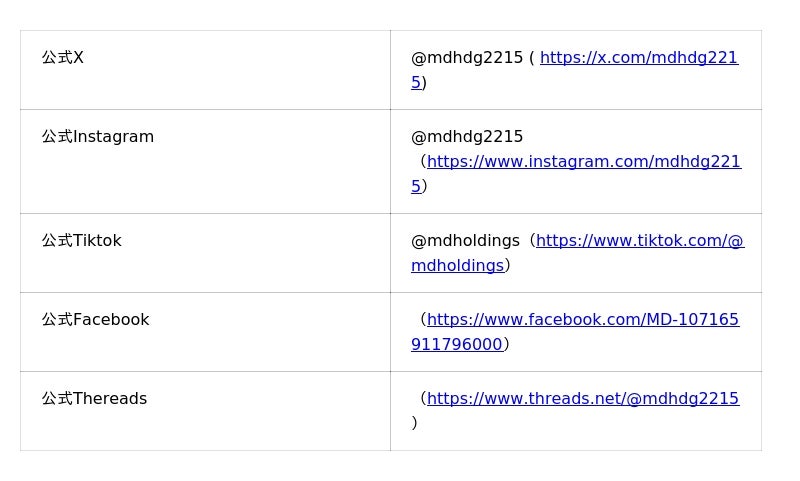Click the closing parenthesis under the Threads link
The height and width of the screenshot is (481, 800).
[414, 423]
